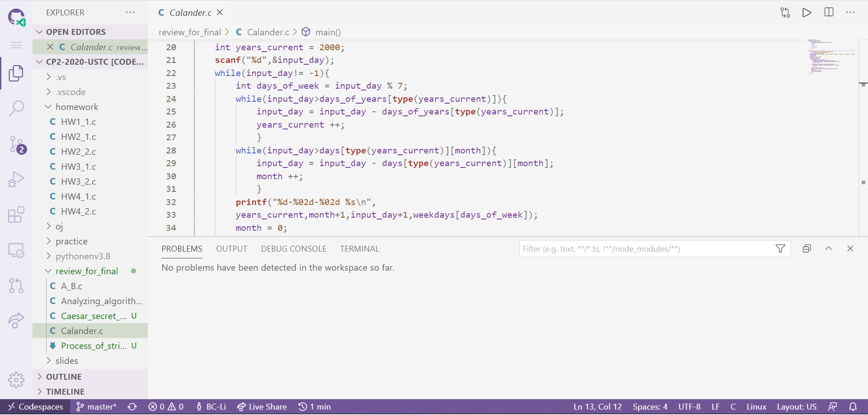Open Process_of_stri... file in explorer
The image size is (868, 415).
coord(90,346)
